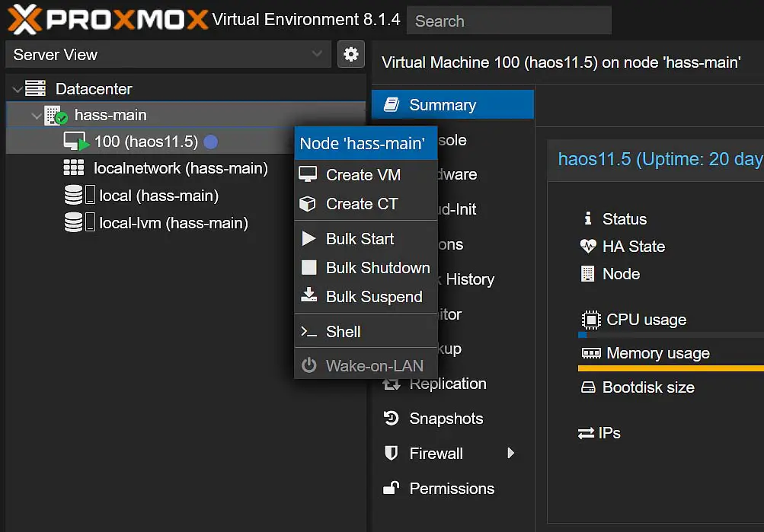This screenshot has height=532, width=764.
Task: Expand the Firewall submenu arrow
Action: coord(510,453)
